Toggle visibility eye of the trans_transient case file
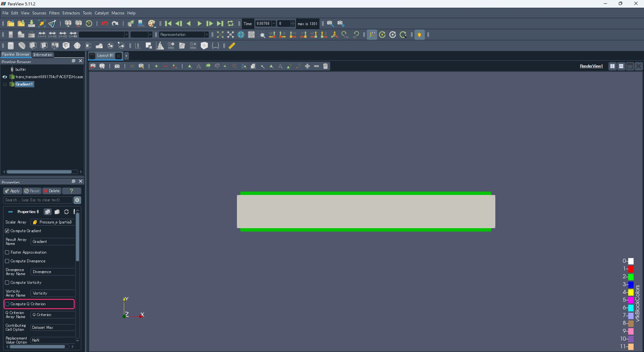This screenshot has height=352, width=644. point(5,77)
